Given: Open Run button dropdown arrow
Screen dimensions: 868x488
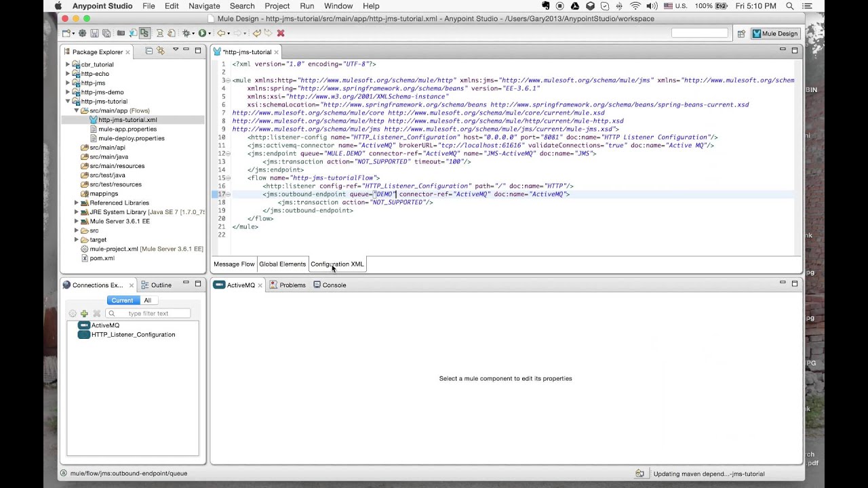Looking at the screenshot, I should pyautogui.click(x=210, y=33).
